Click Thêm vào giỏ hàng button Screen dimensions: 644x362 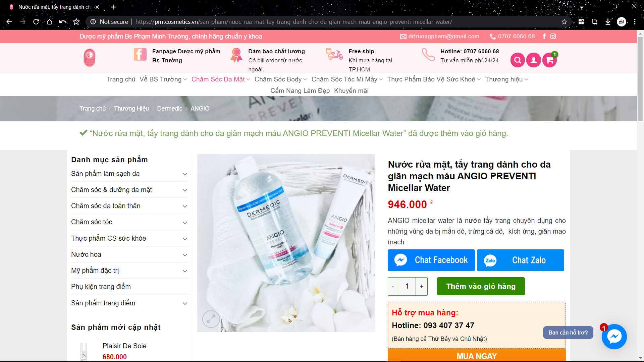[x=481, y=286]
